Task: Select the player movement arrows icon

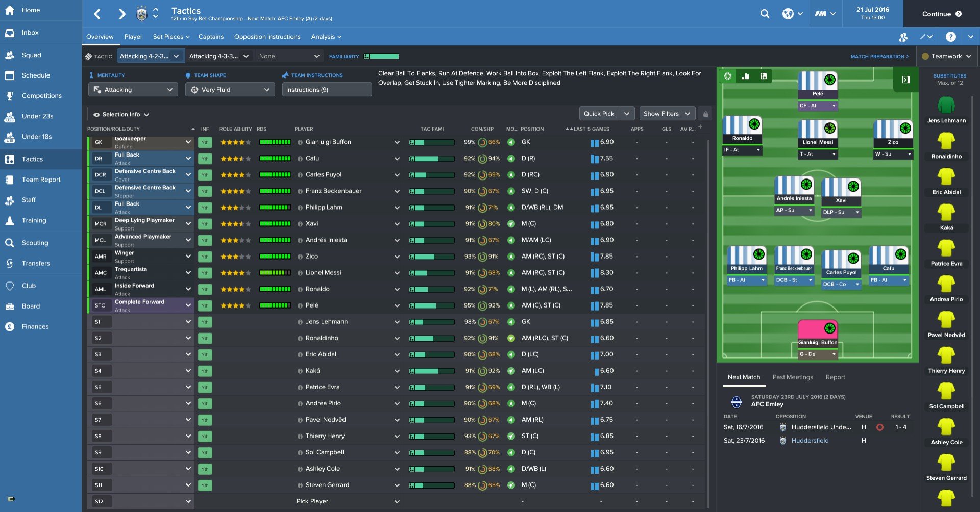Action: tap(764, 76)
